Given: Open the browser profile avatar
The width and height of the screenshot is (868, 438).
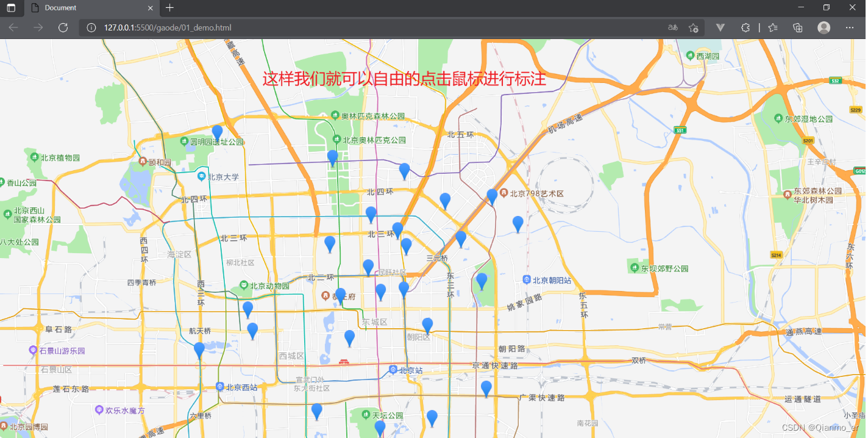Looking at the screenshot, I should [x=824, y=27].
